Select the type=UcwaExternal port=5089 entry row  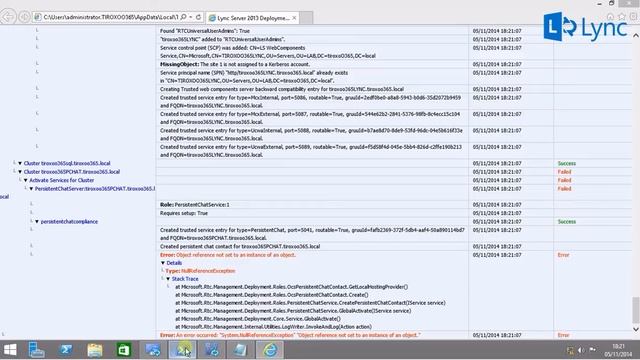pyautogui.click(x=311, y=151)
